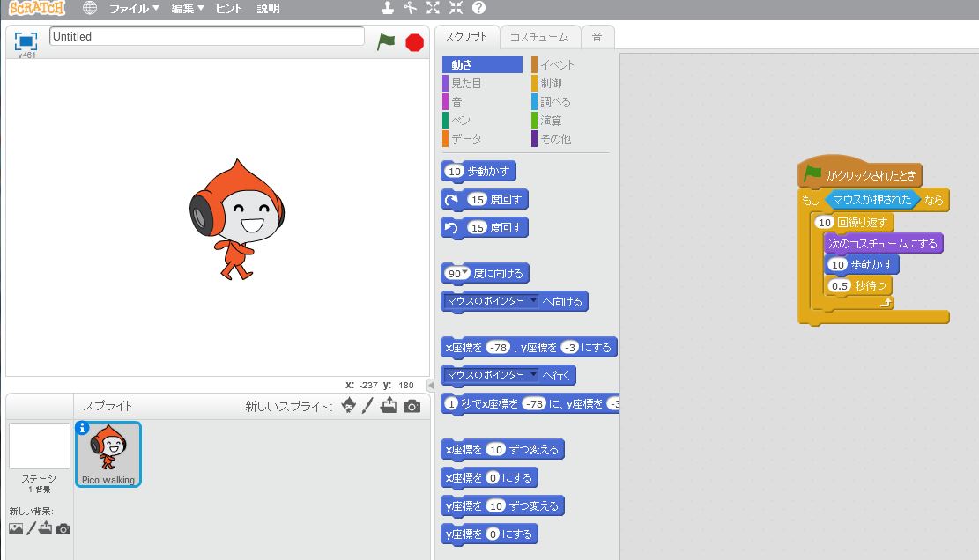Switch to the コスチューム tab
This screenshot has height=560, width=979.
point(539,37)
